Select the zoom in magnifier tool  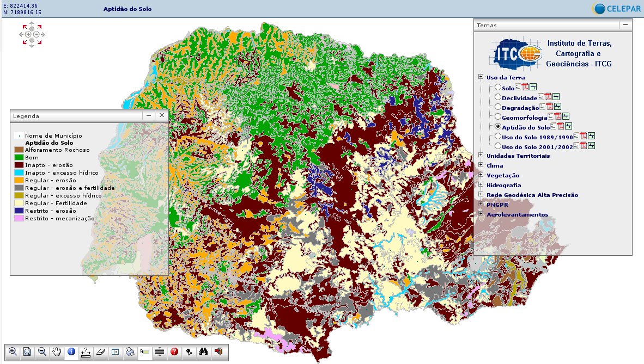[x=13, y=351]
